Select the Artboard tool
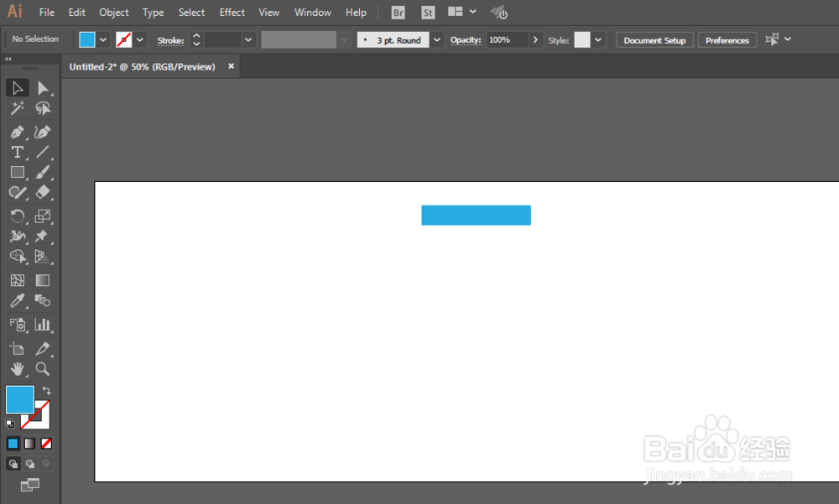The width and height of the screenshot is (839, 504). coord(17,349)
